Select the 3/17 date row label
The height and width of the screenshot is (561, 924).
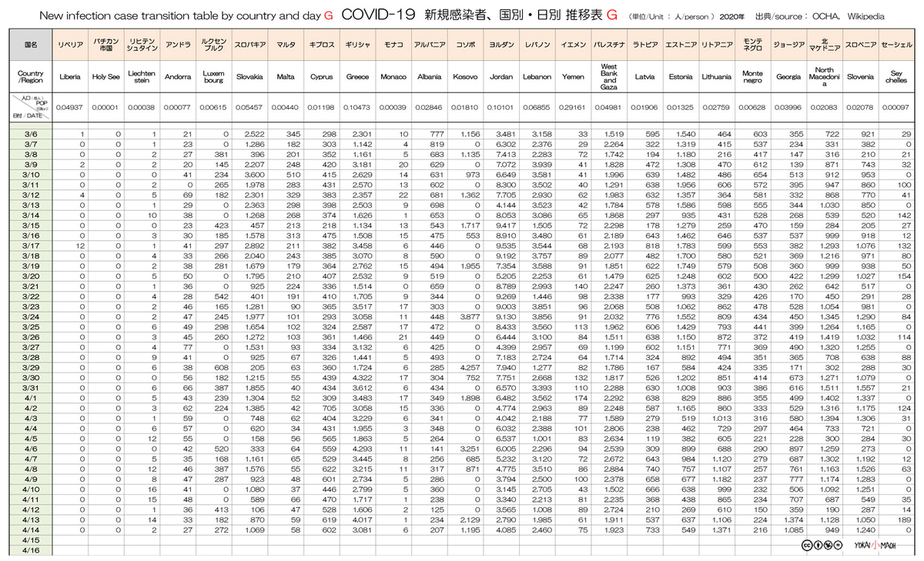(x=31, y=245)
